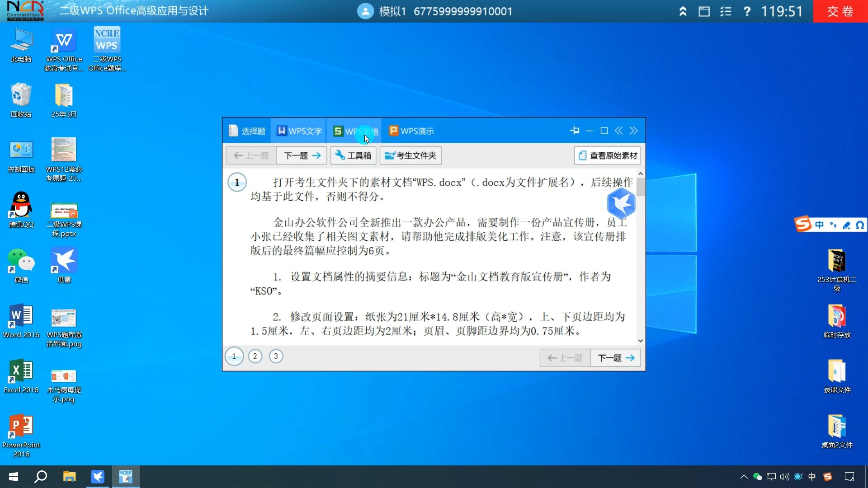Switch to the WPS演示 tab

tap(411, 131)
